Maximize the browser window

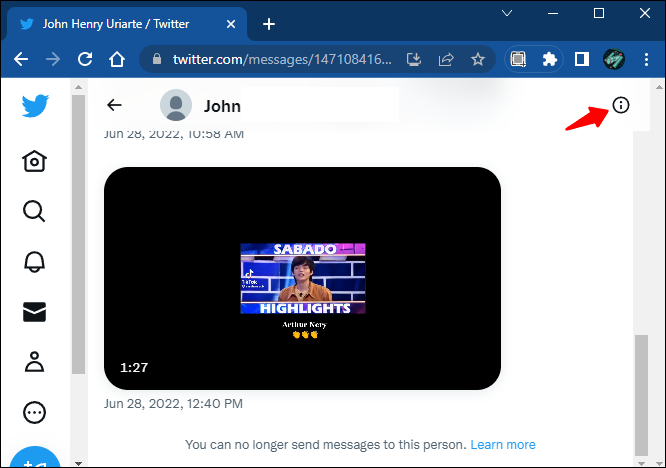(598, 14)
